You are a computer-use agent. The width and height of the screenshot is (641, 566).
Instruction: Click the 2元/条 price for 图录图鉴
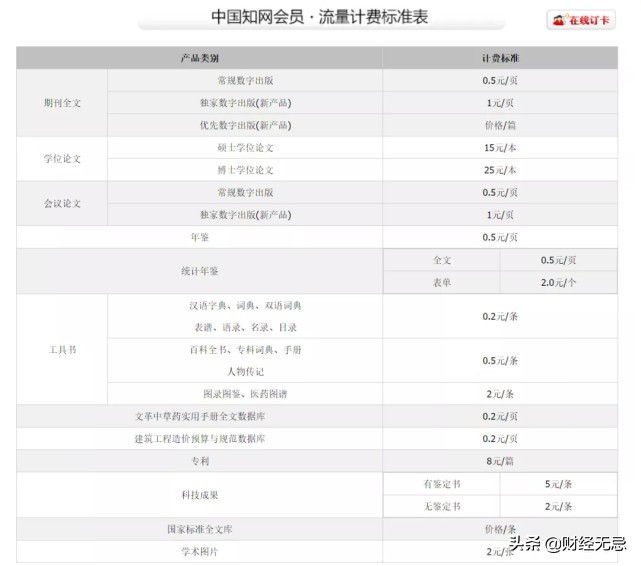(500, 394)
